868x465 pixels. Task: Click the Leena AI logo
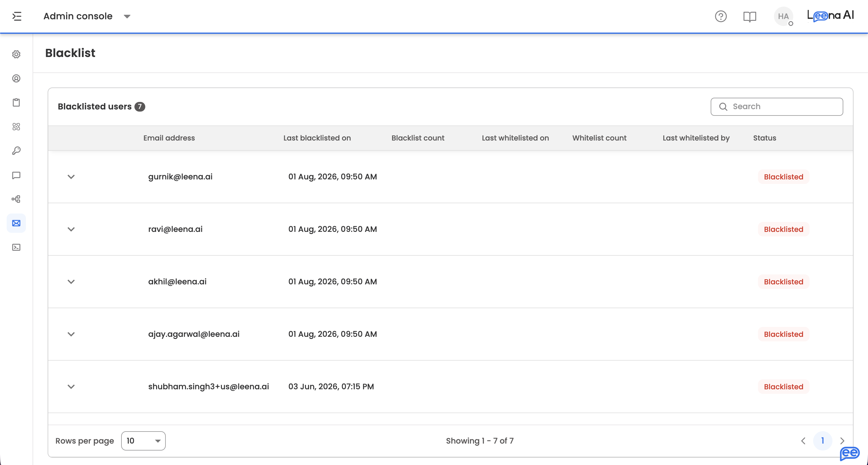pyautogui.click(x=830, y=15)
